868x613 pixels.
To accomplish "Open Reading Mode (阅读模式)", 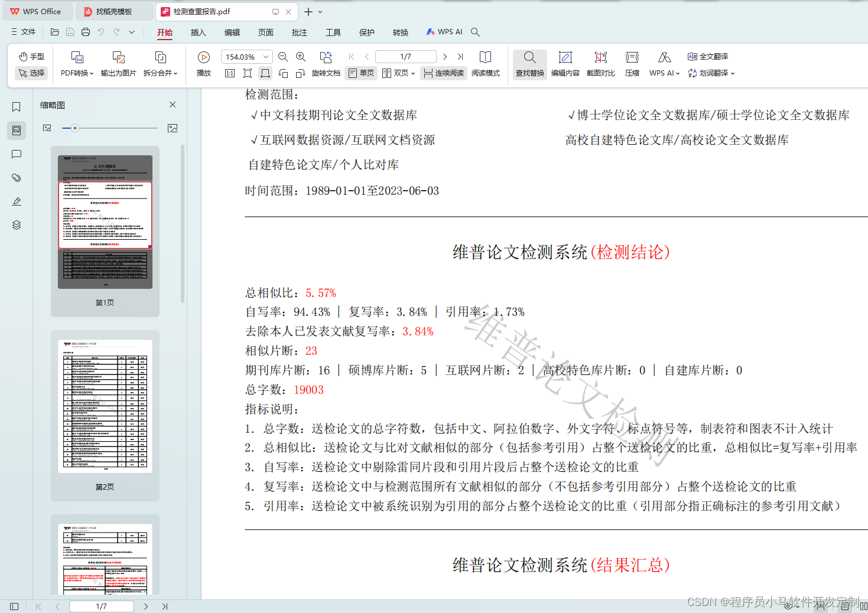I will [x=486, y=64].
